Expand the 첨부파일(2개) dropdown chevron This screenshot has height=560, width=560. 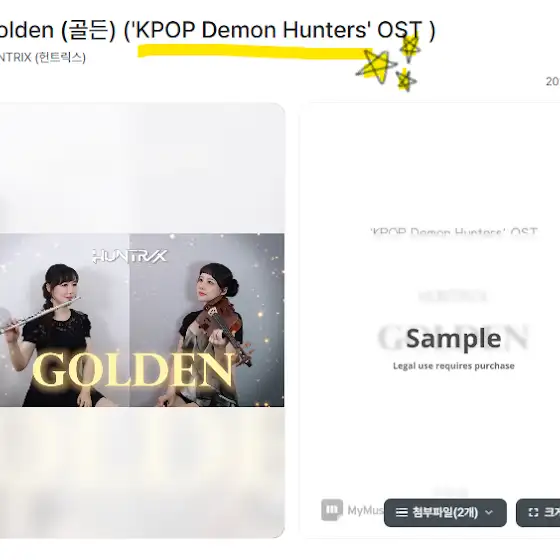pos(489,512)
